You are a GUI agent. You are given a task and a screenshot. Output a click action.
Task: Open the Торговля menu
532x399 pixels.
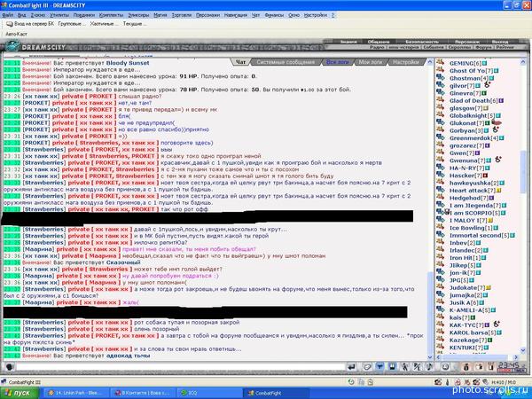pyautogui.click(x=182, y=15)
